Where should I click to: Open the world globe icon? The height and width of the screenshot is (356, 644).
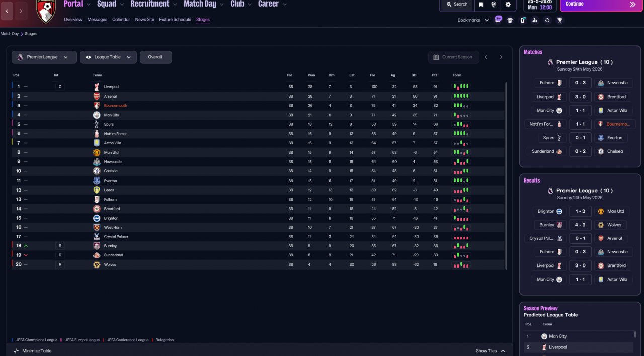point(494,4)
